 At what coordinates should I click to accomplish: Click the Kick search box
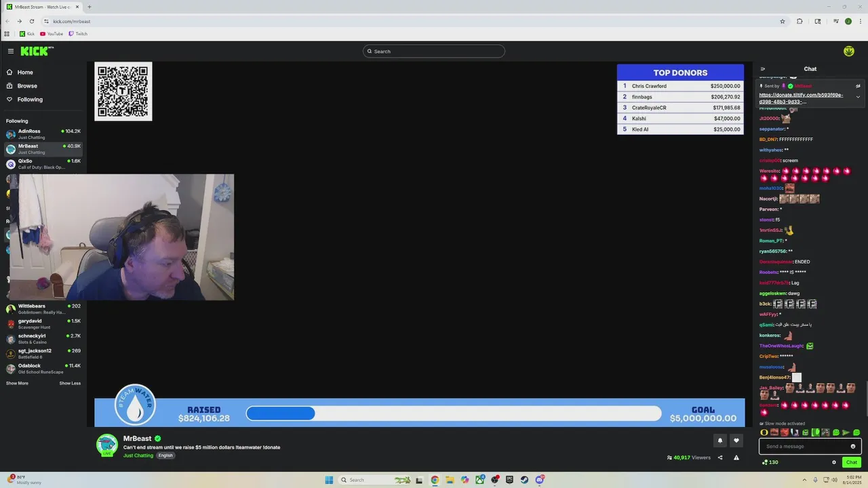coord(434,51)
